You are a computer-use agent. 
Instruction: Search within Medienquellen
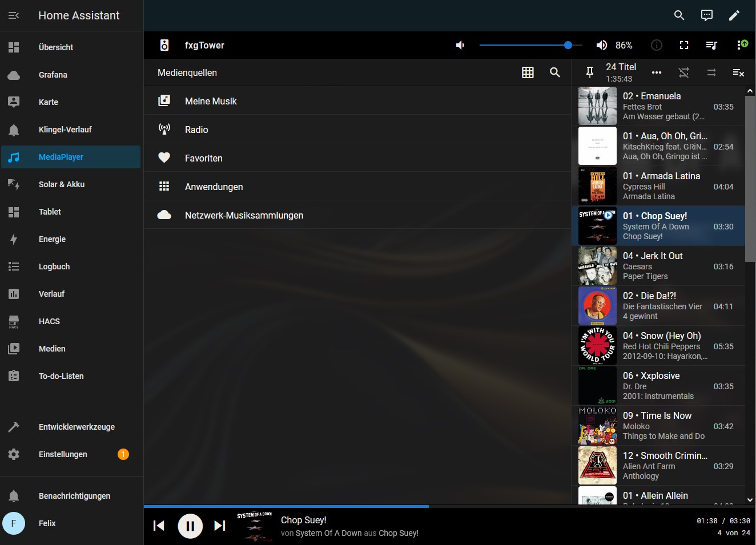[555, 72]
